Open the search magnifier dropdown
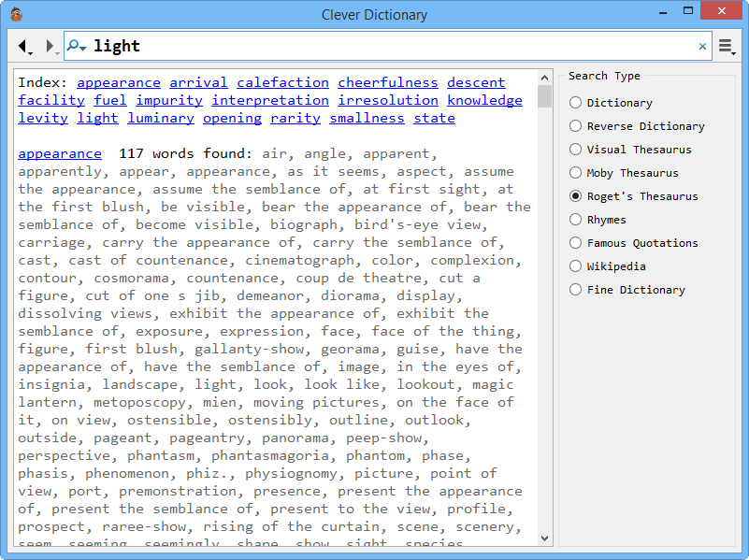Screen dimensions: 749x560 77,46
